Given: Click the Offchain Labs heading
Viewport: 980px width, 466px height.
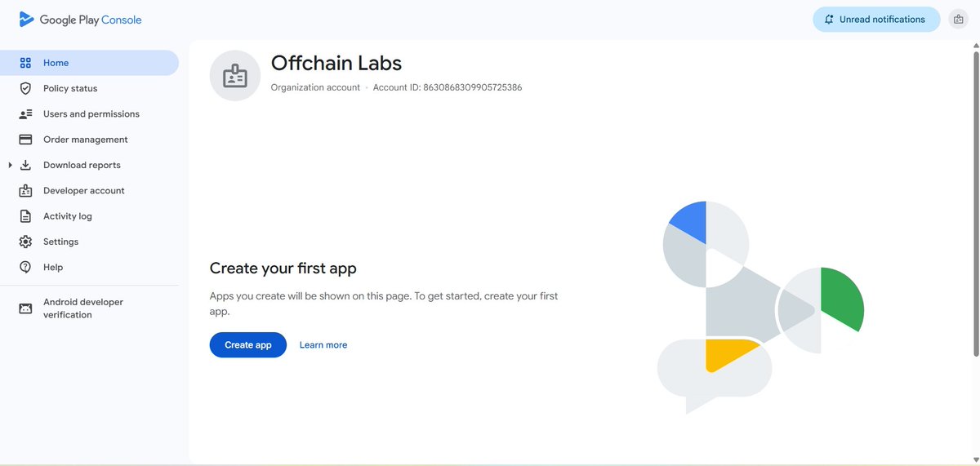Looking at the screenshot, I should (336, 63).
